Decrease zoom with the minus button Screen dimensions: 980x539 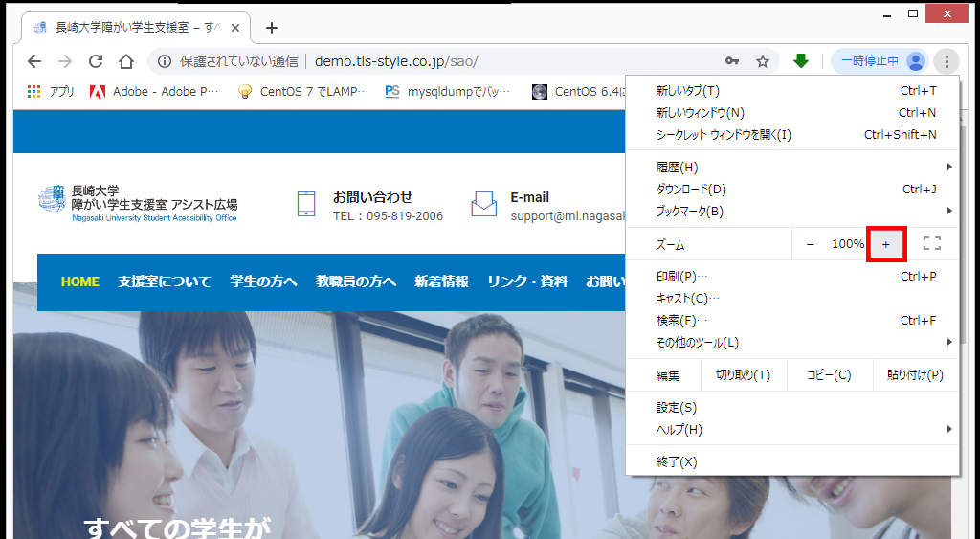point(811,244)
